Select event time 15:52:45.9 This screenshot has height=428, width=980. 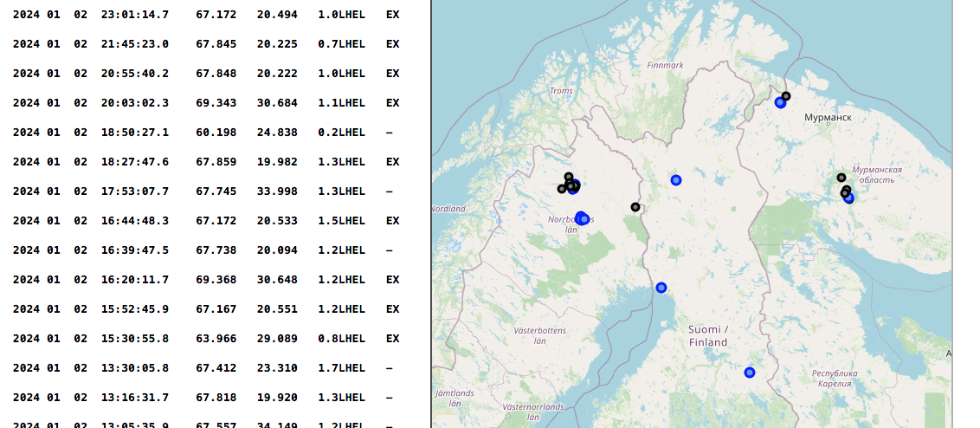134,309
